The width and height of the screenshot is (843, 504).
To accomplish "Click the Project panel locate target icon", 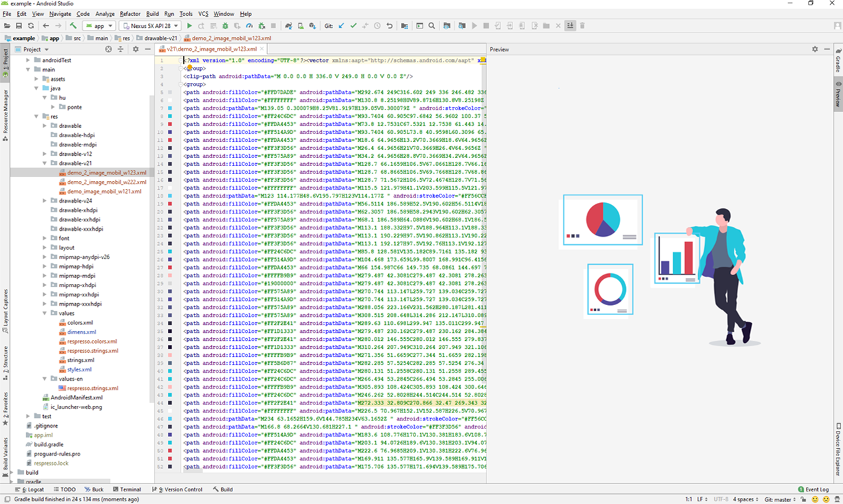I will 109,49.
